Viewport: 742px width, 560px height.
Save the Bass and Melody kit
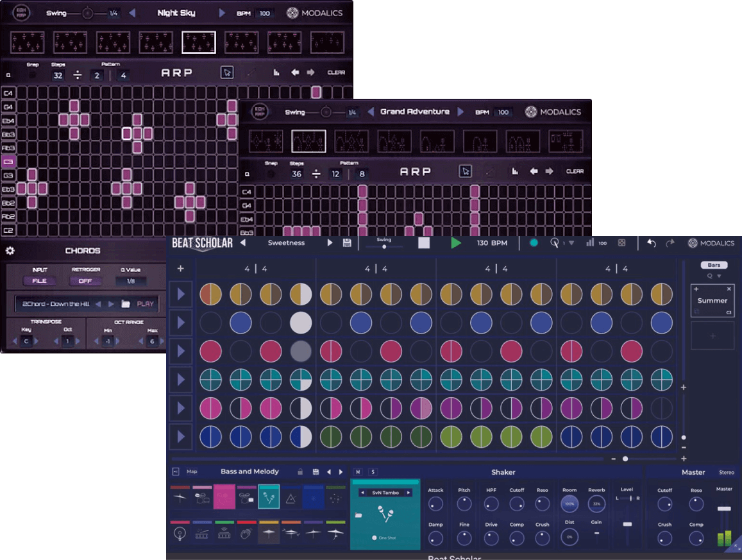click(x=316, y=471)
